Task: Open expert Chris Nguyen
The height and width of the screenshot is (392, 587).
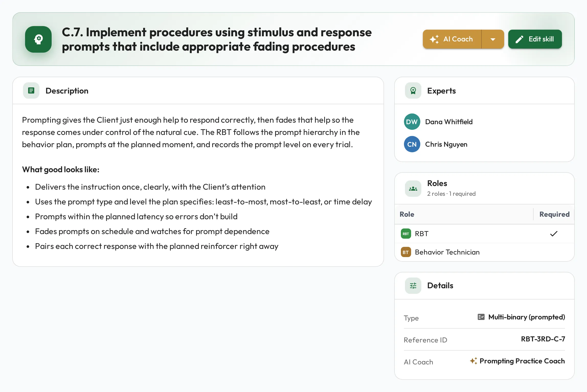Action: pyautogui.click(x=446, y=144)
